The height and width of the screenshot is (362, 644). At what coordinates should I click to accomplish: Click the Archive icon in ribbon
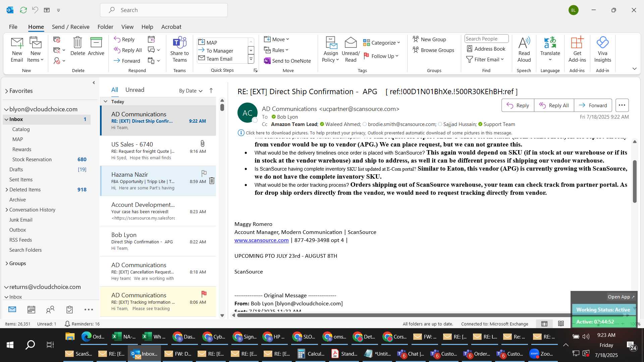(x=96, y=46)
